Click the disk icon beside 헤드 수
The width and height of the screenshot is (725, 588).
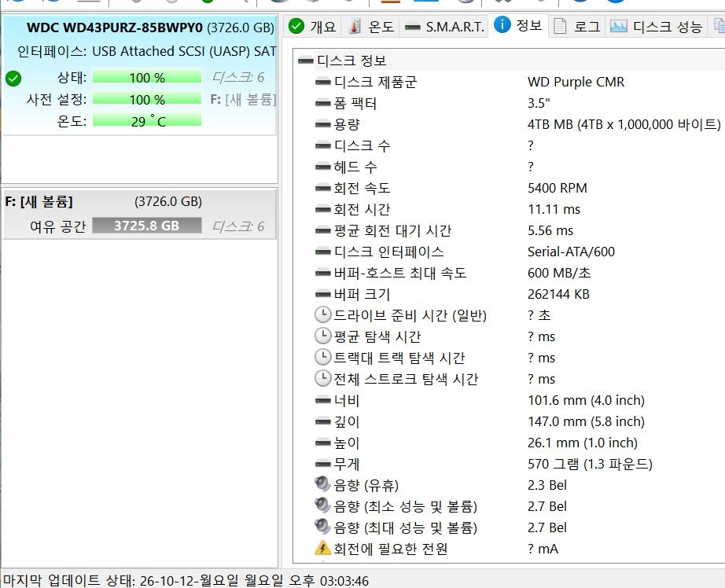[x=322, y=167]
